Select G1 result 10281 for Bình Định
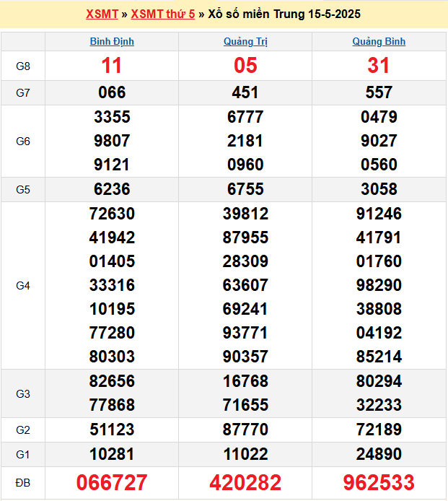 pos(112,454)
